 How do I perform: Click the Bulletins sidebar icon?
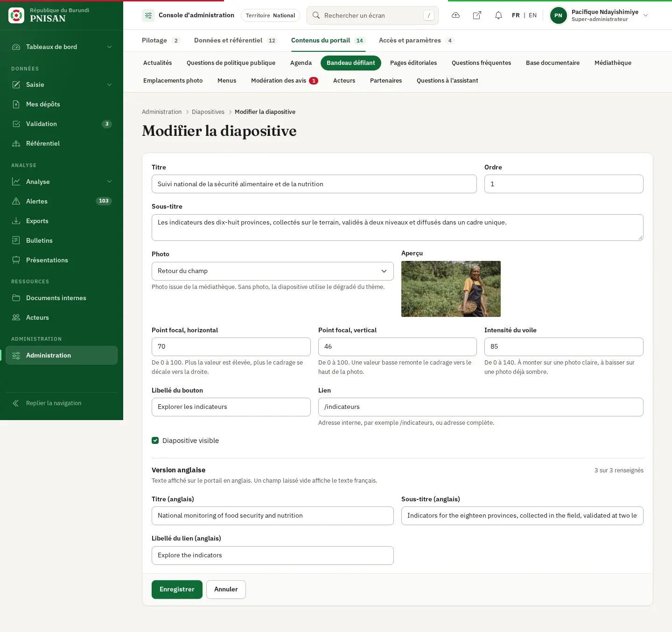[x=16, y=240]
